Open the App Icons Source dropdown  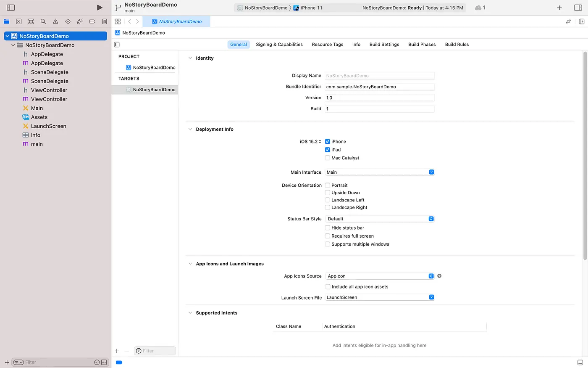click(380, 276)
